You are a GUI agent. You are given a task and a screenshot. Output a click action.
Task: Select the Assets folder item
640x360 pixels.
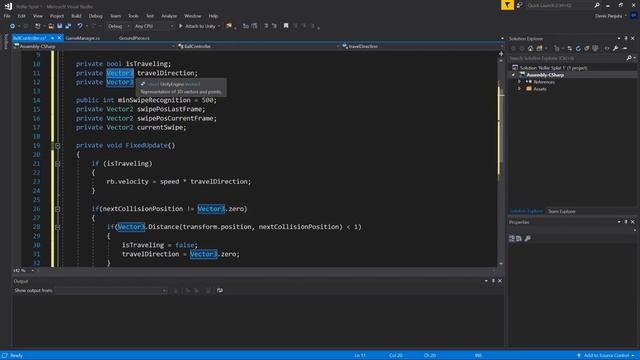point(540,89)
